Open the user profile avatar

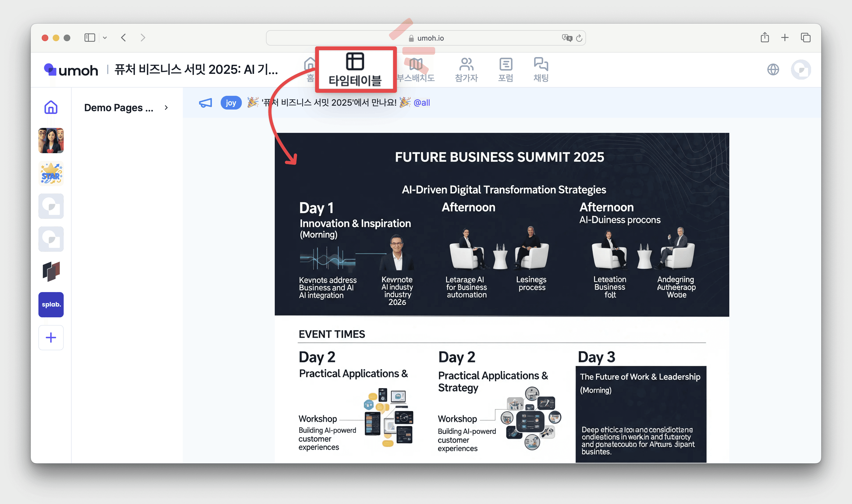pos(801,70)
